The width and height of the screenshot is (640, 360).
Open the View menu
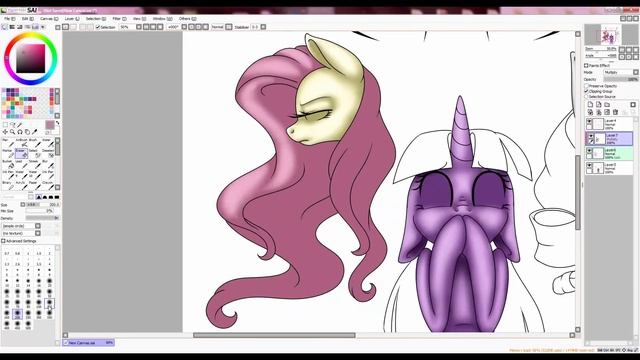[x=139, y=19]
